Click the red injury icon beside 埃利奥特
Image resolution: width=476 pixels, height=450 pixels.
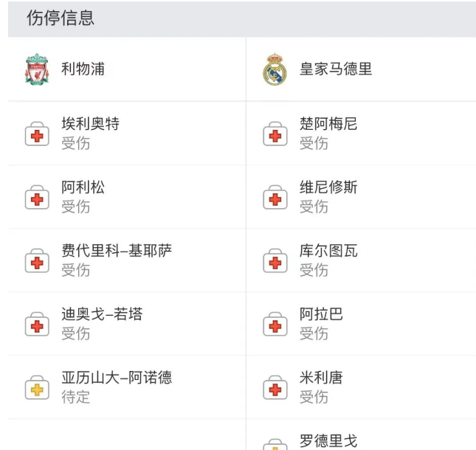click(x=37, y=134)
